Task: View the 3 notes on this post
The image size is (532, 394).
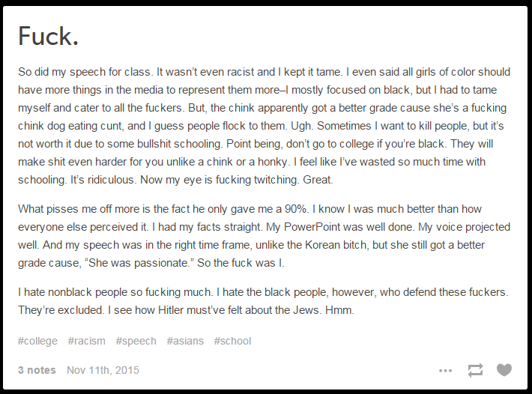Action: point(37,370)
